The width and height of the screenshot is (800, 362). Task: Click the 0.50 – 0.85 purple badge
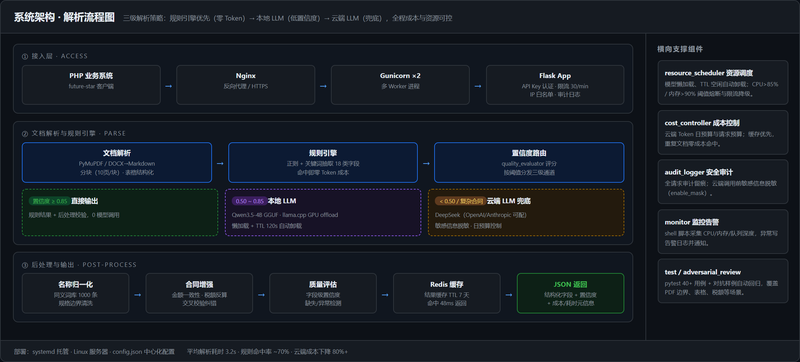click(248, 201)
